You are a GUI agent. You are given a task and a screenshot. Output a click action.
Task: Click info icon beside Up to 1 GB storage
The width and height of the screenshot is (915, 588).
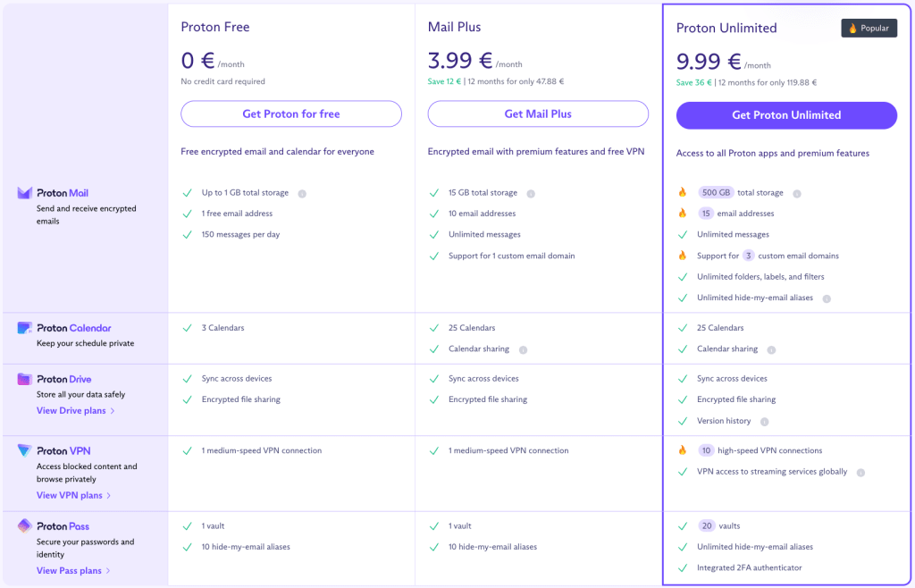(x=302, y=194)
